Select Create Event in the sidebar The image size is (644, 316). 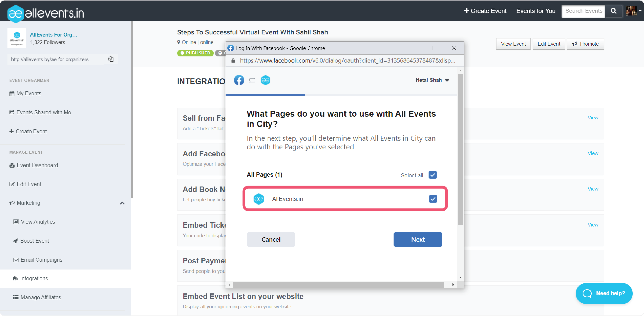28,131
